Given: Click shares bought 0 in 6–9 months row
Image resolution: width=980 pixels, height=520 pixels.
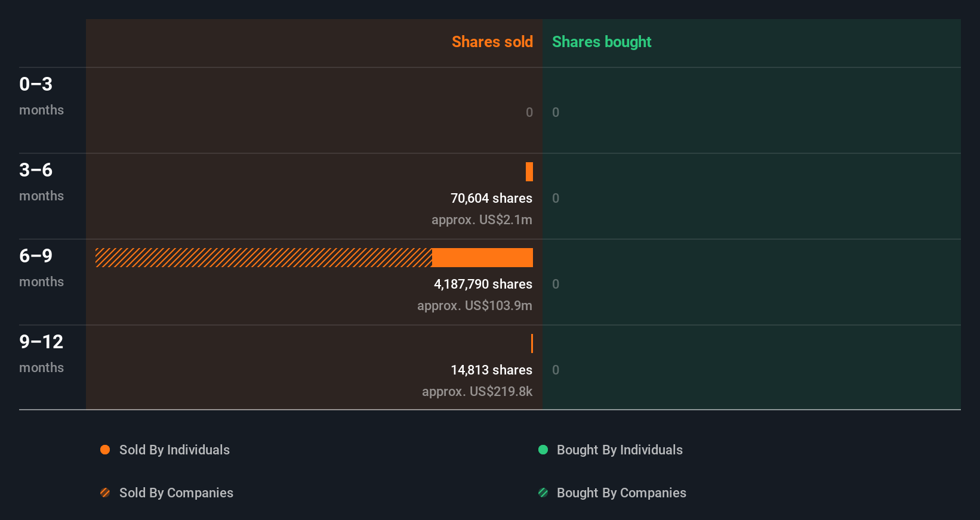Looking at the screenshot, I should [556, 284].
